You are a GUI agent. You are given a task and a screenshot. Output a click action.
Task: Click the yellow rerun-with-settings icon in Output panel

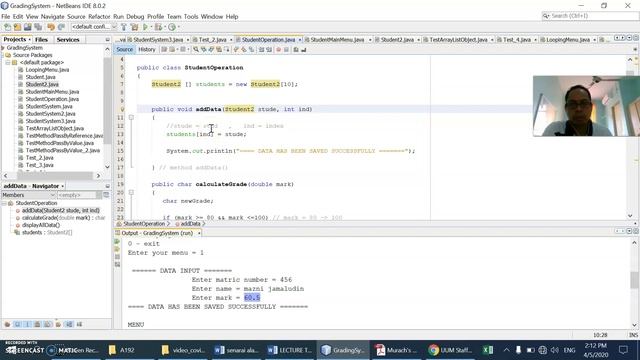click(118, 249)
